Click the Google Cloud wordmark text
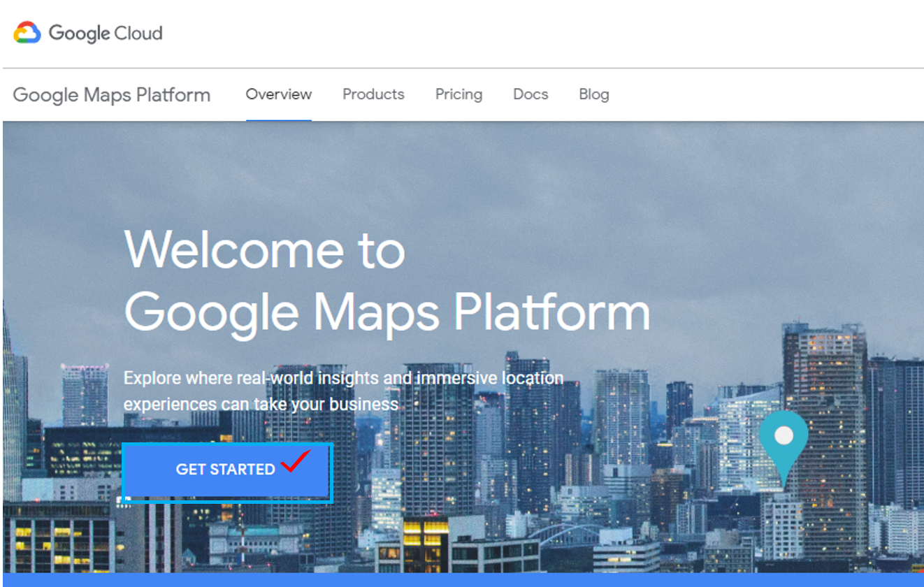 tap(105, 33)
